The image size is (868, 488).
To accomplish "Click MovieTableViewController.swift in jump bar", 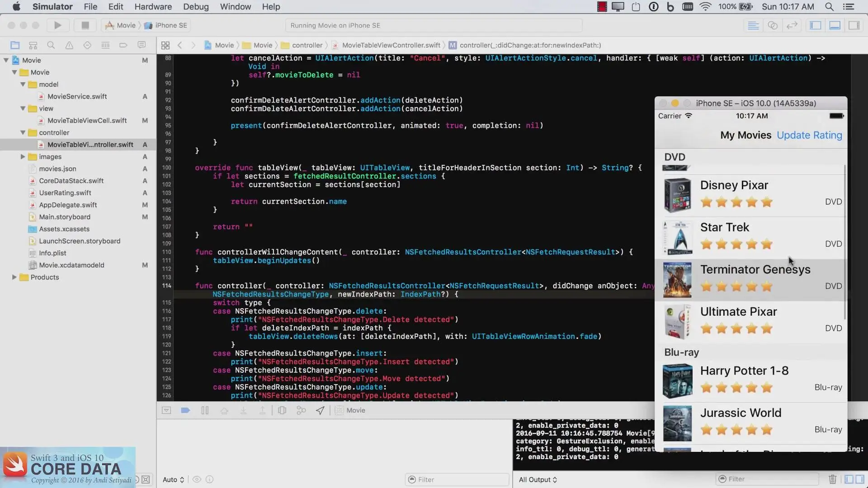I will 386,45.
